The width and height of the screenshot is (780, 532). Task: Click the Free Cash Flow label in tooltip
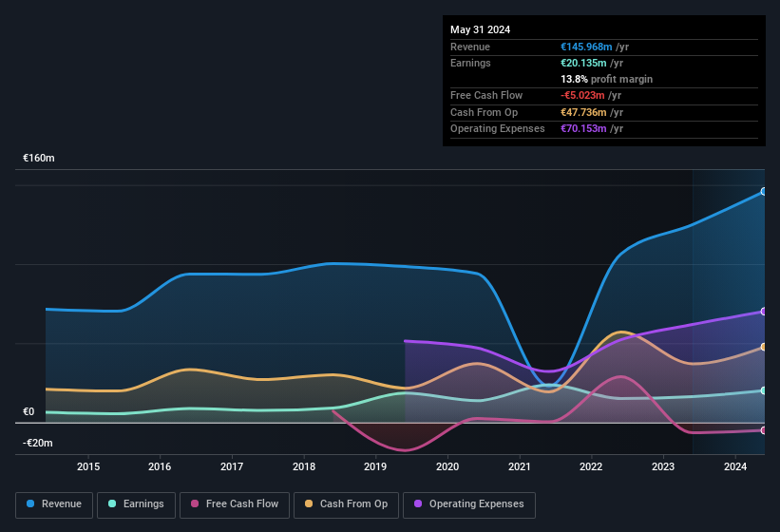[x=486, y=95]
